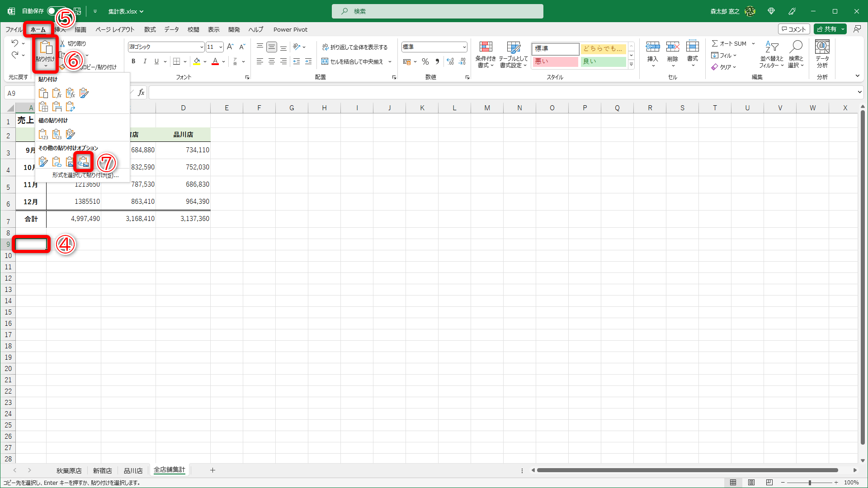Open the AutoSum dropdown arrow
This screenshot has width=868, height=488.
point(753,44)
